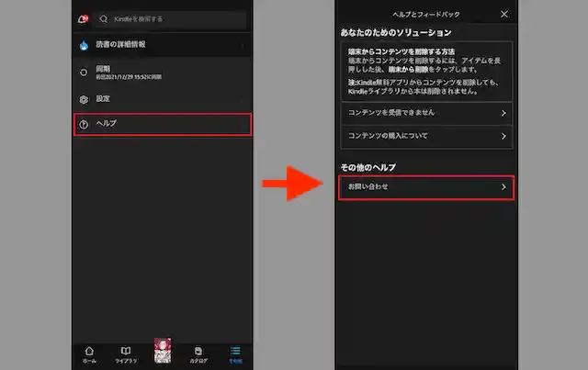Tap the blue flame reading insights icon
Screen dimensions: 588x370
pos(84,45)
